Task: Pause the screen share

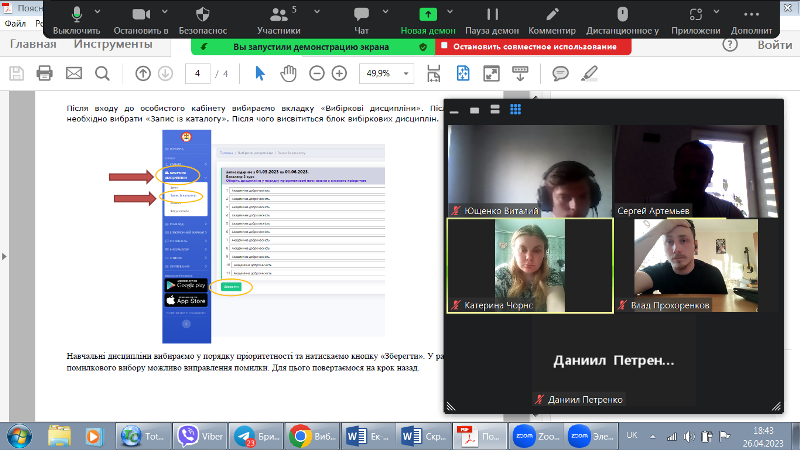Action: [x=492, y=15]
